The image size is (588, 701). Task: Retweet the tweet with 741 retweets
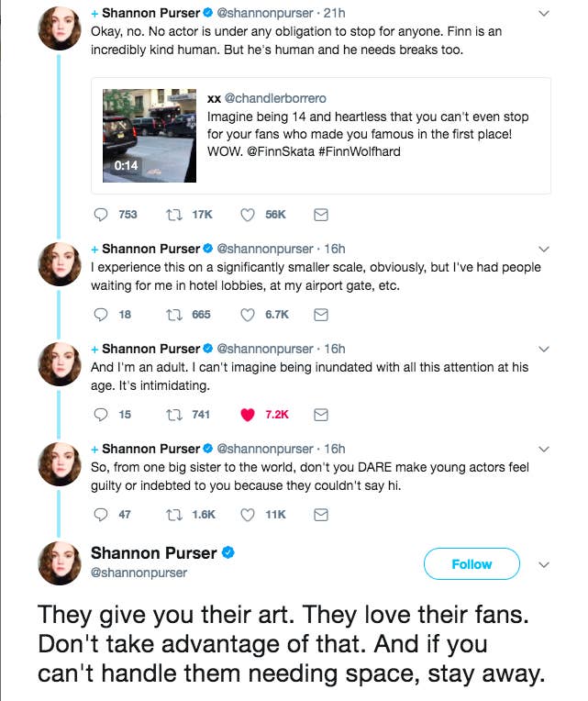(x=173, y=415)
